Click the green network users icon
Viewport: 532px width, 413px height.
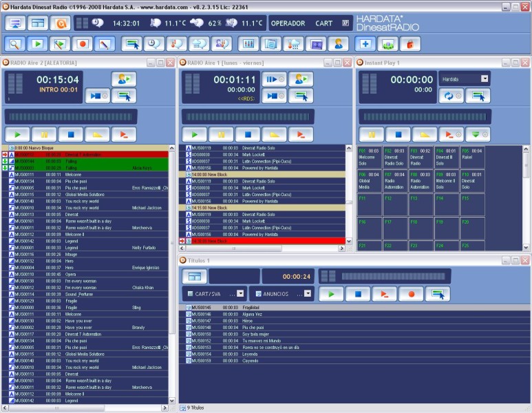387,44
